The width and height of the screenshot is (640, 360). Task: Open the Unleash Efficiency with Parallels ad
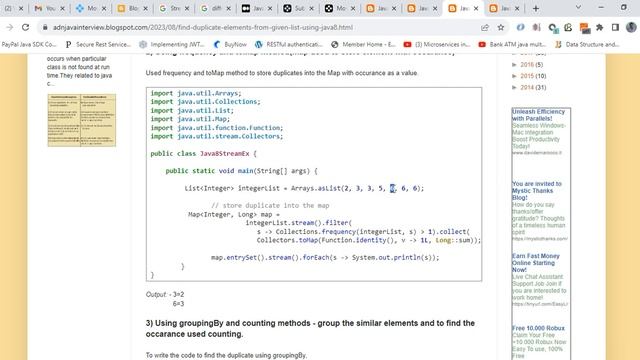pos(538,115)
